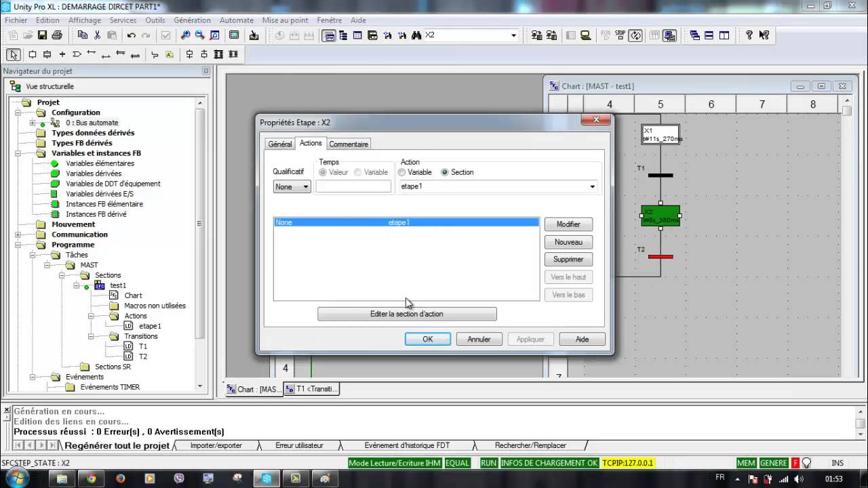
Task: Switch to the Général tab
Action: click(280, 144)
